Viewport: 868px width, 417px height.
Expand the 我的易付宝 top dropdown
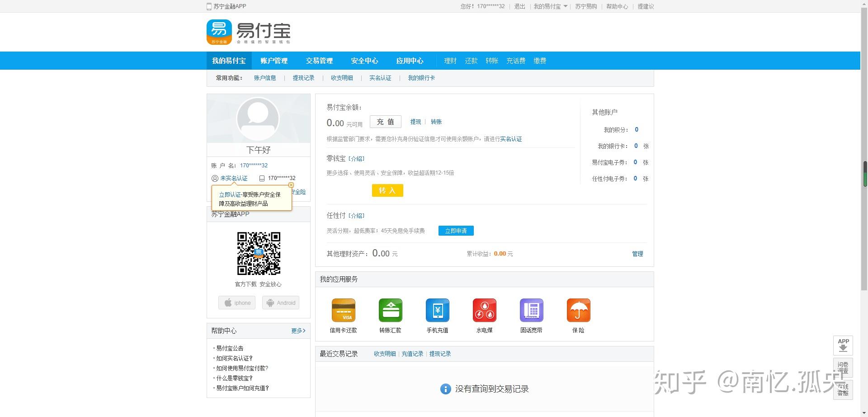tap(551, 6)
